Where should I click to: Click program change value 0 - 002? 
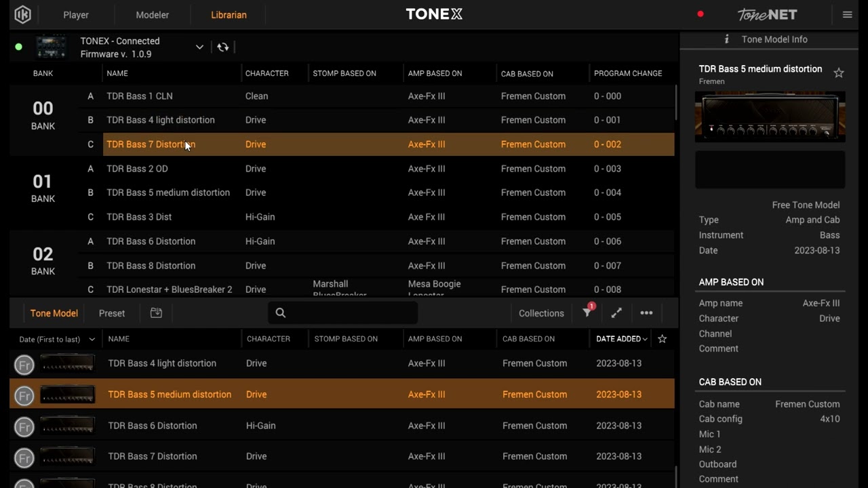tap(608, 144)
